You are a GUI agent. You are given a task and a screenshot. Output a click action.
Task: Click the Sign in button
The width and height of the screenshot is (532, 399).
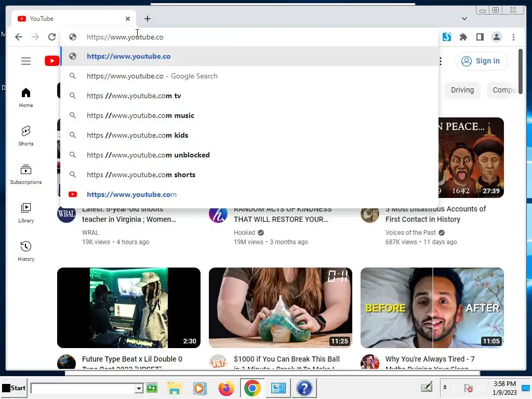(481, 61)
